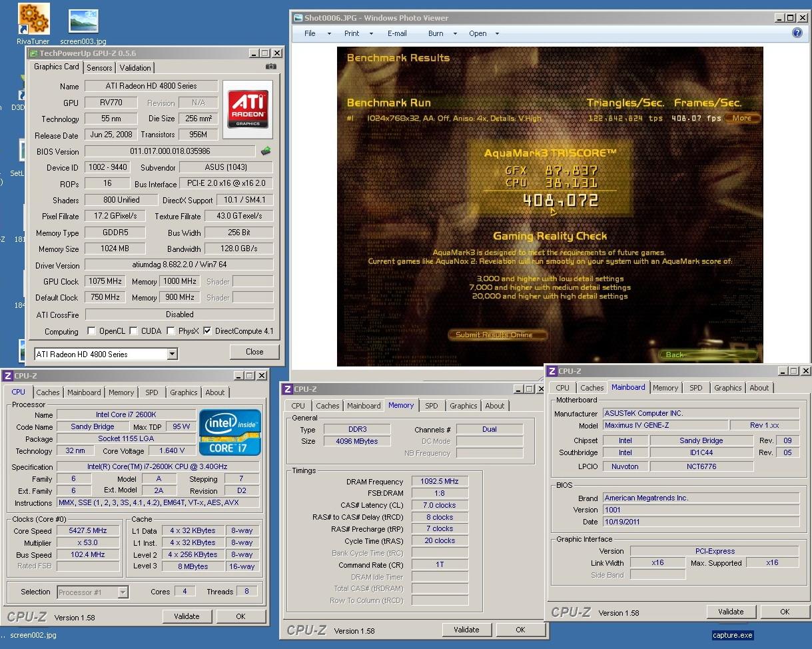Click OK in CPU-Z CPU window
Viewport: 812px width, 649px height.
[x=240, y=616]
